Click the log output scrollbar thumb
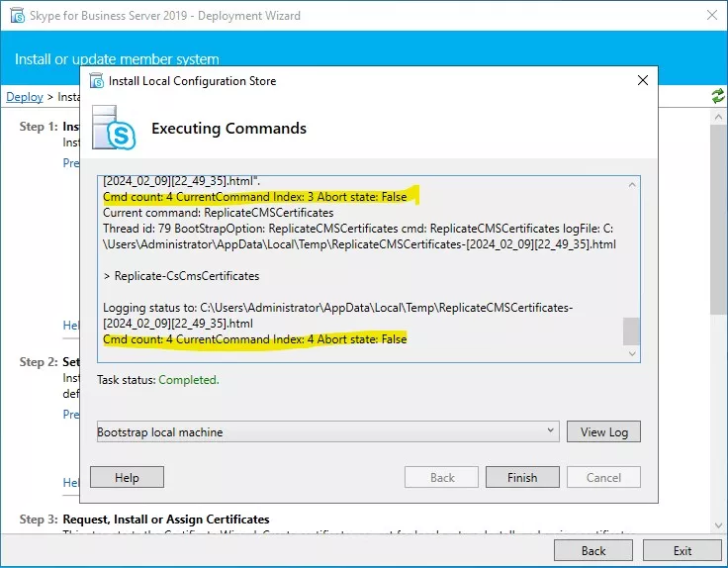 631,331
